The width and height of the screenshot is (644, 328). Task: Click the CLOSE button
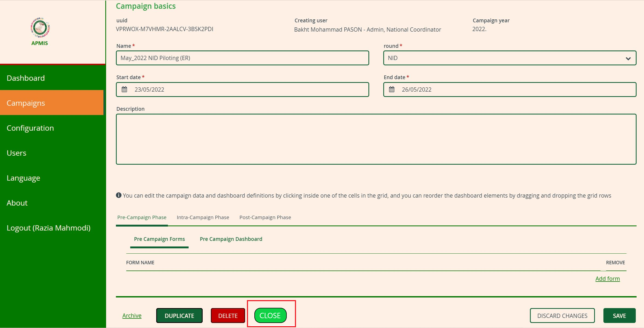(x=270, y=316)
